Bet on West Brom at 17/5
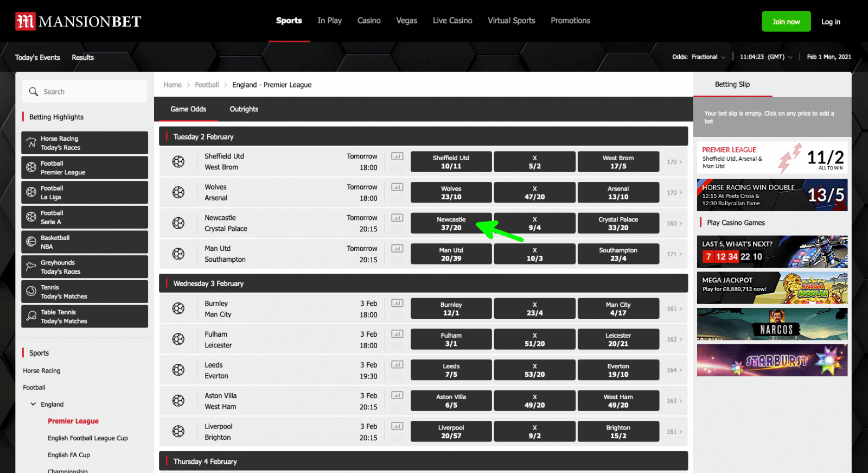The width and height of the screenshot is (868, 473). (x=618, y=162)
